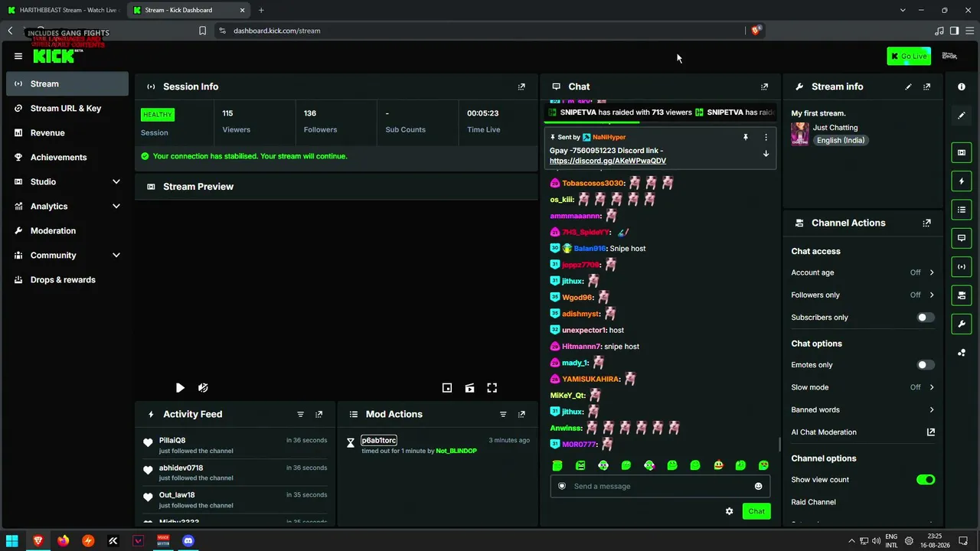The image size is (980, 551).
Task: Open Slow mode options
Action: (x=863, y=387)
